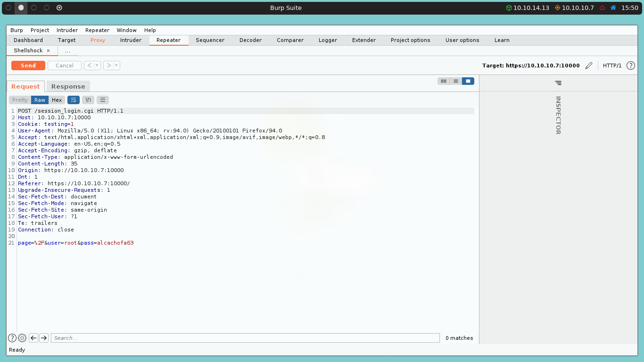Viewport: 644px width, 362px height.
Task: Click the POST /session_login.cgi request line
Action: tap(71, 111)
